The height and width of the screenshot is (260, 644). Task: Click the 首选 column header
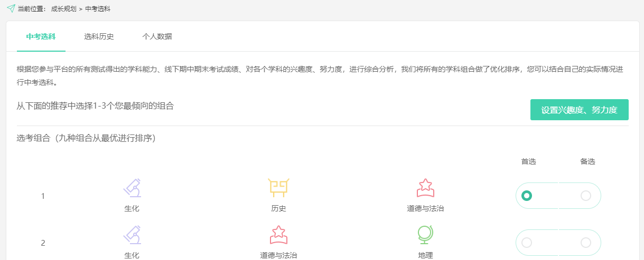pos(528,161)
